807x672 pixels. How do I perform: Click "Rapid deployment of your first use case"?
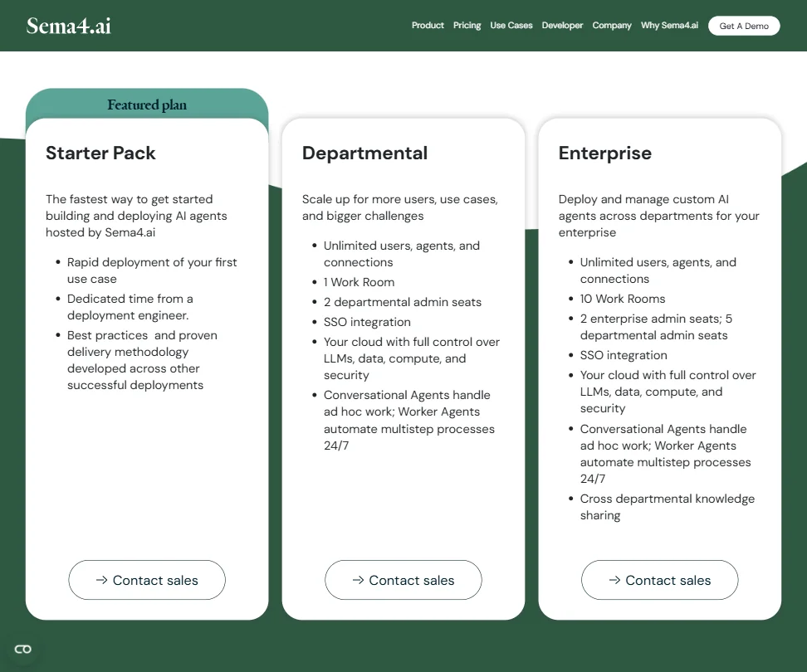pos(152,270)
